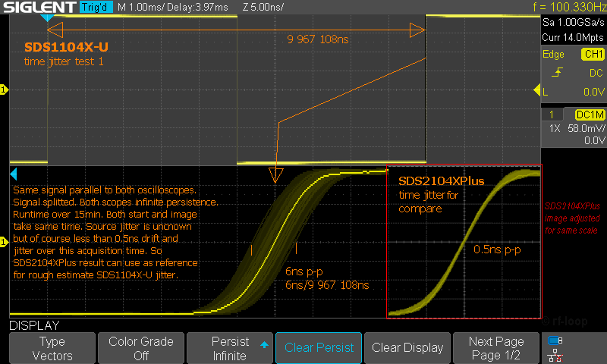607x364 pixels.
Task: Click the SDS2104XPlus heading in inset
Action: 442,181
